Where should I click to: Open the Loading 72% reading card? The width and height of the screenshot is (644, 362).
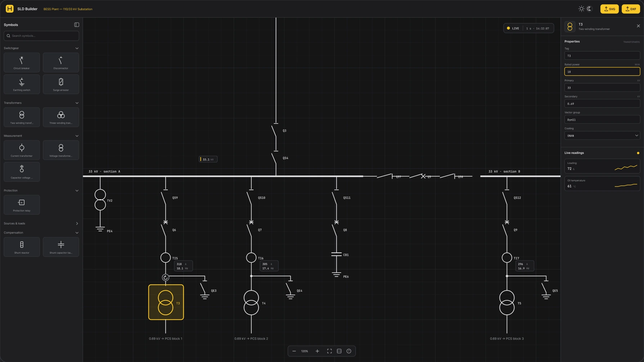click(602, 166)
